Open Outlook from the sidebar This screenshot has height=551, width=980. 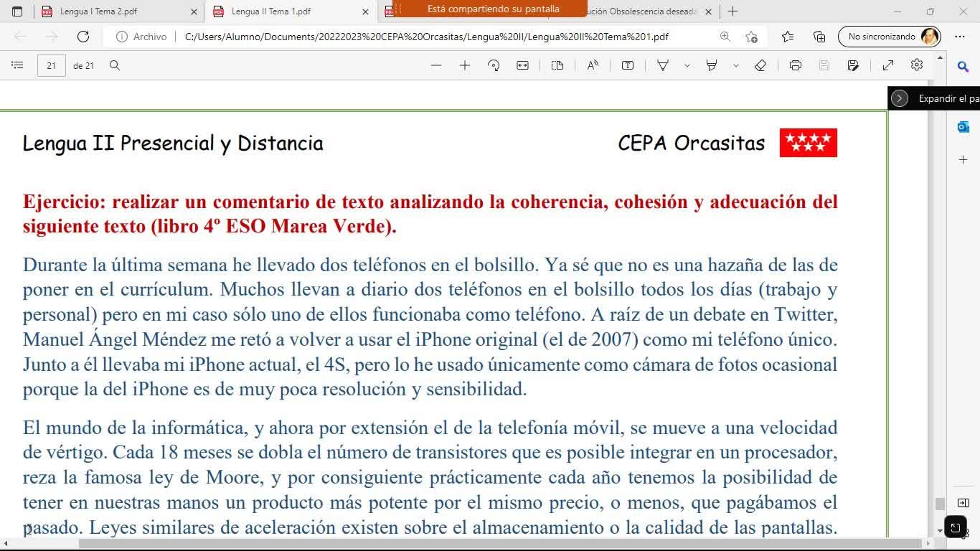[963, 127]
